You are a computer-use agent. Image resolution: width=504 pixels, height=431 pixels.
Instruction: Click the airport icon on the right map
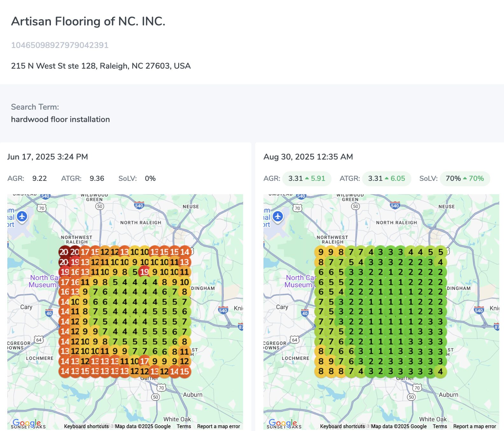coord(278,217)
